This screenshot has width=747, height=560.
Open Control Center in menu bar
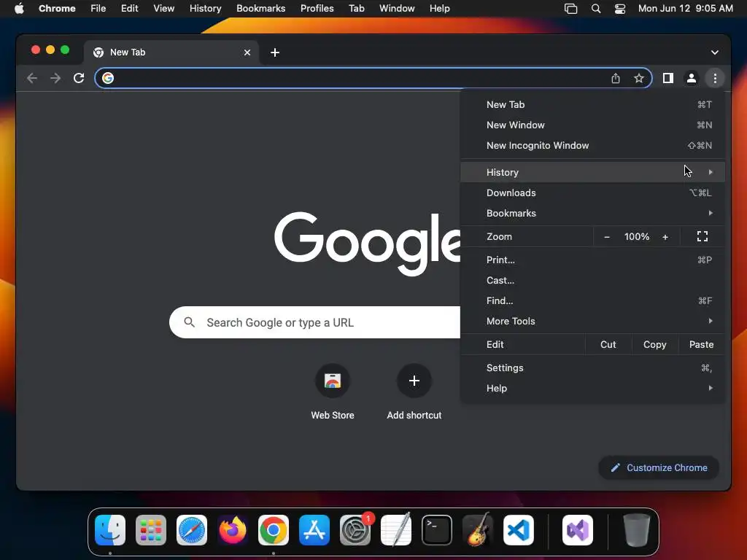(x=620, y=9)
